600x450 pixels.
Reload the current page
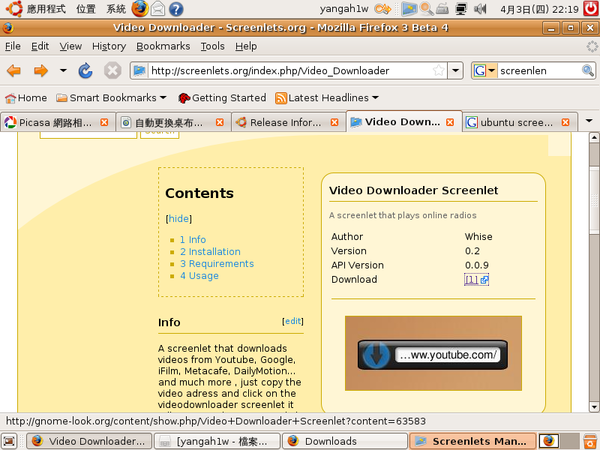85,71
